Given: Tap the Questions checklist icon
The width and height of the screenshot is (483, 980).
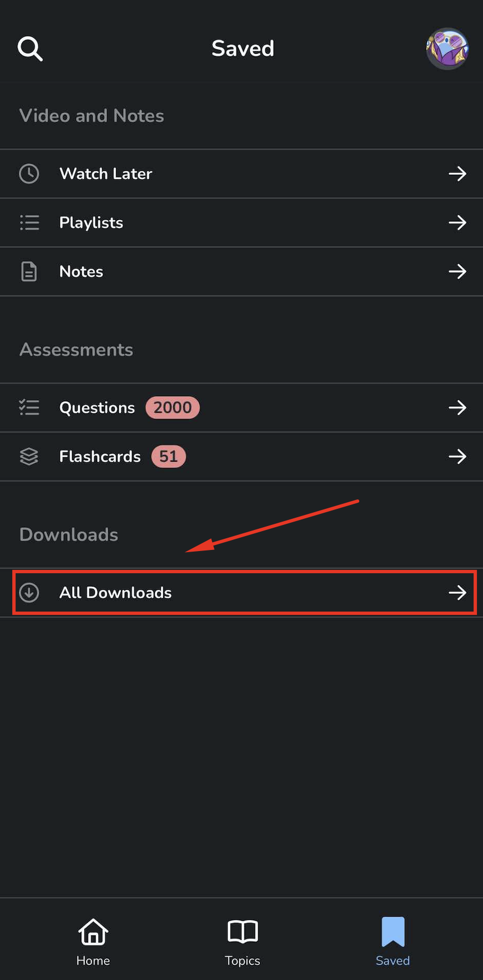Looking at the screenshot, I should pos(29,408).
